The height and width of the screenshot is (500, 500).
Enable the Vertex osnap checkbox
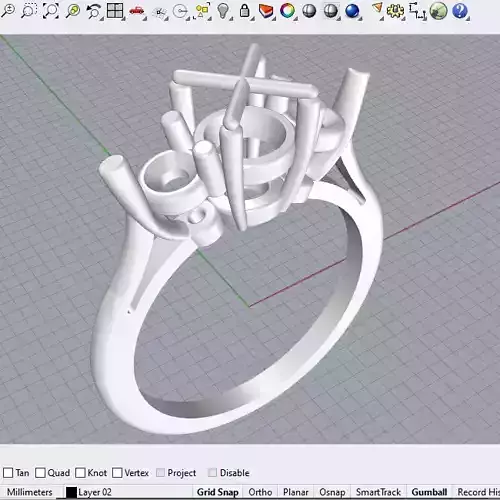(x=117, y=473)
